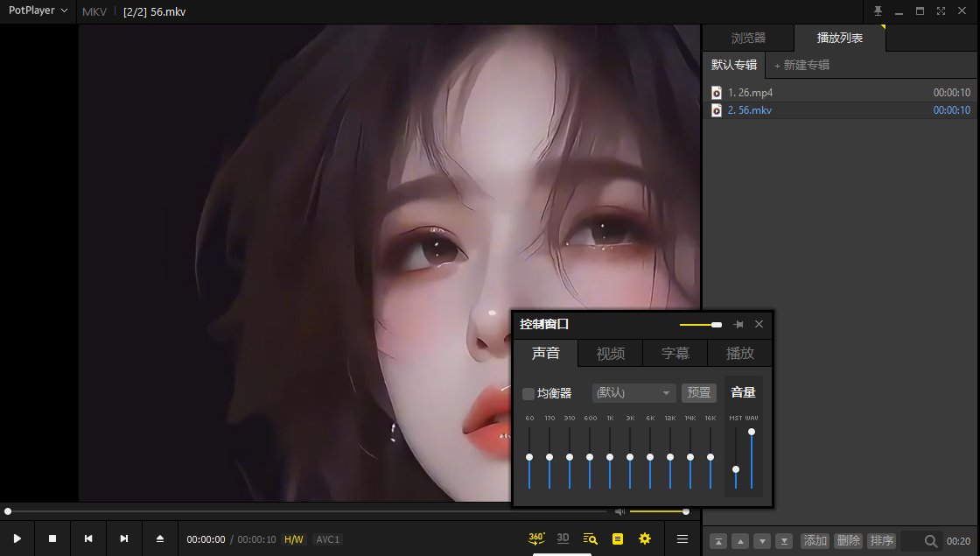Set the WAV volume slider

(x=752, y=459)
